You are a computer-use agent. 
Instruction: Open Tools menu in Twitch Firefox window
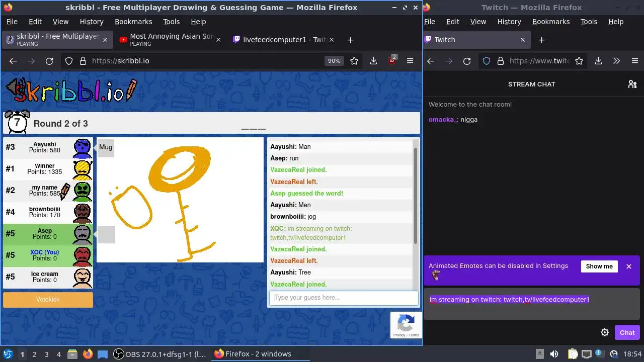(589, 22)
